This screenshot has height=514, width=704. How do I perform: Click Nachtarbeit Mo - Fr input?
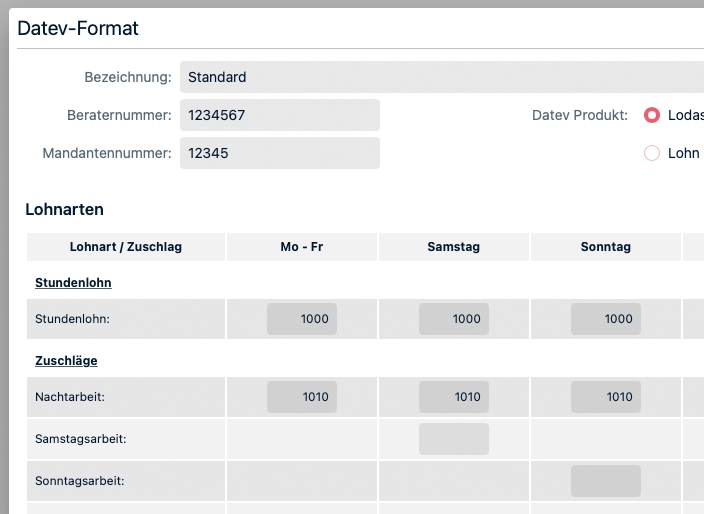coord(302,397)
